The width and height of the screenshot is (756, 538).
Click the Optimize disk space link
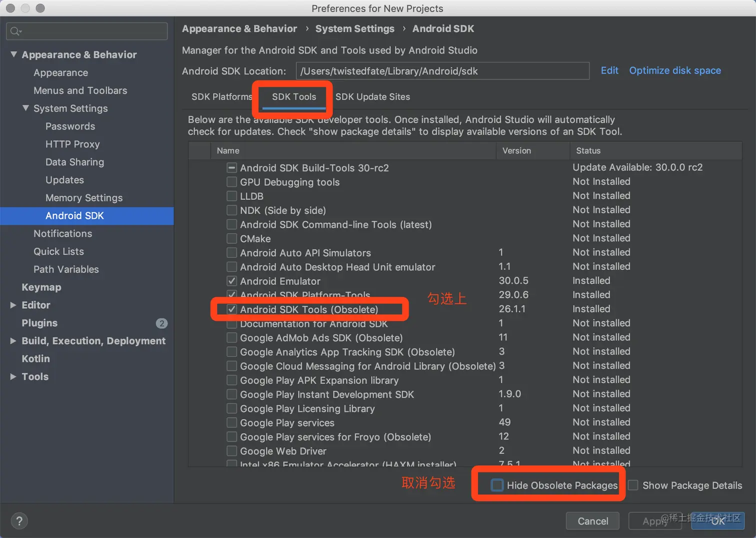pos(675,70)
